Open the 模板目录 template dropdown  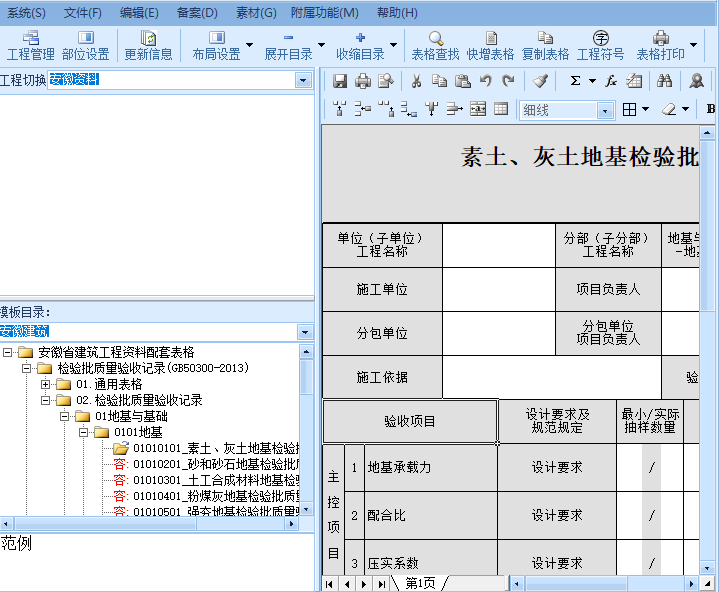(x=304, y=331)
